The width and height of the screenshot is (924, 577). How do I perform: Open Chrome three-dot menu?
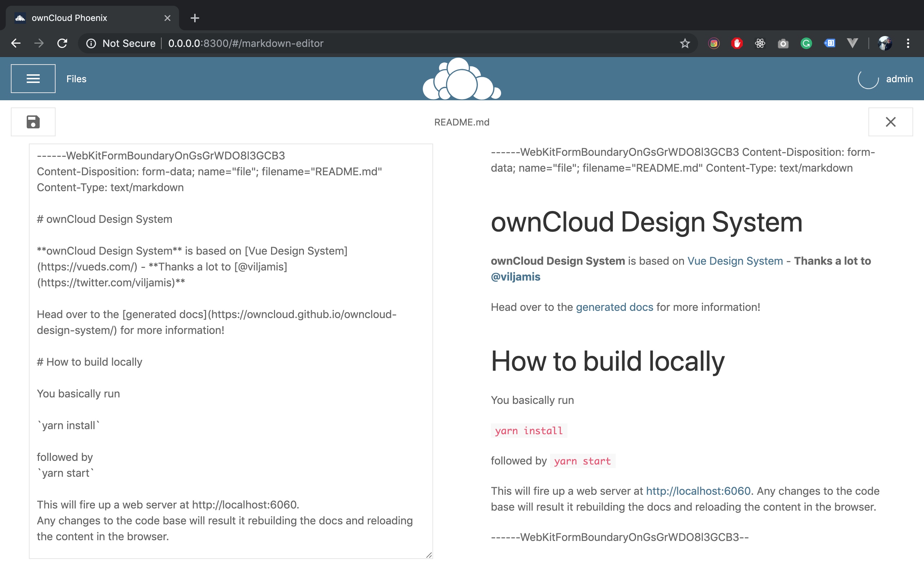pos(908,44)
